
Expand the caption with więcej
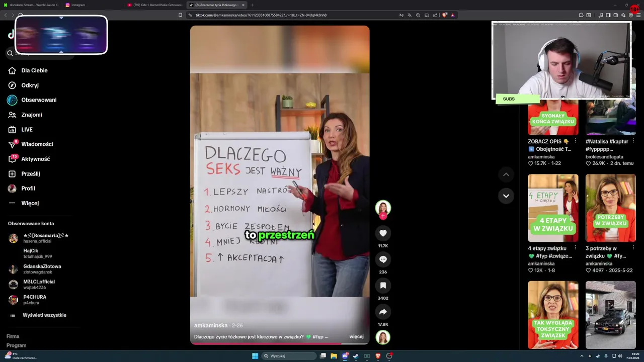click(356, 337)
